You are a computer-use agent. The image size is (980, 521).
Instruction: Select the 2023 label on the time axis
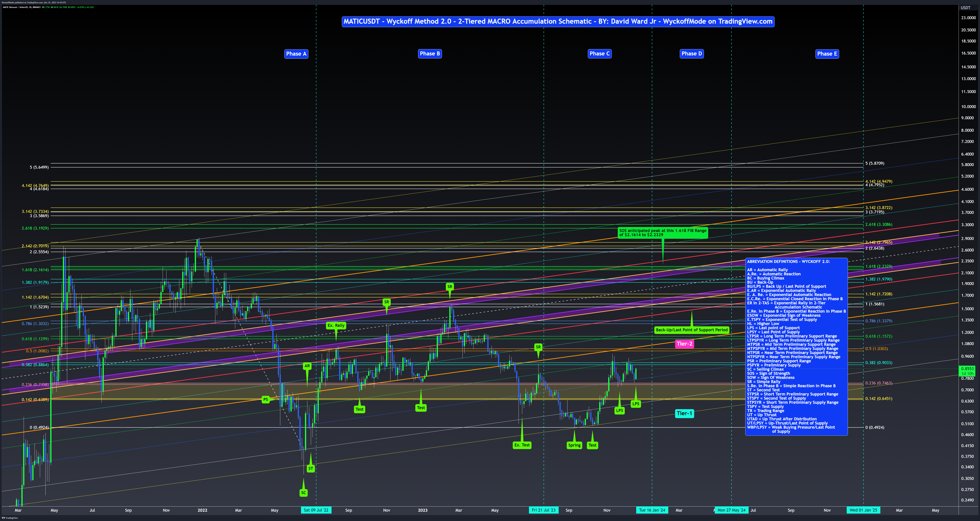pos(423,510)
